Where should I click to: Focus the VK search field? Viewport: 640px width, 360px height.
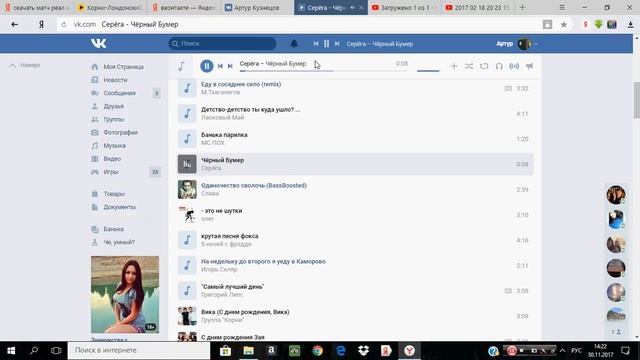[222, 44]
